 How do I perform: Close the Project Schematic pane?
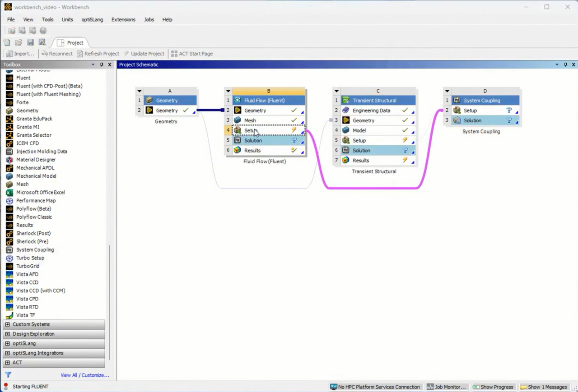point(573,65)
